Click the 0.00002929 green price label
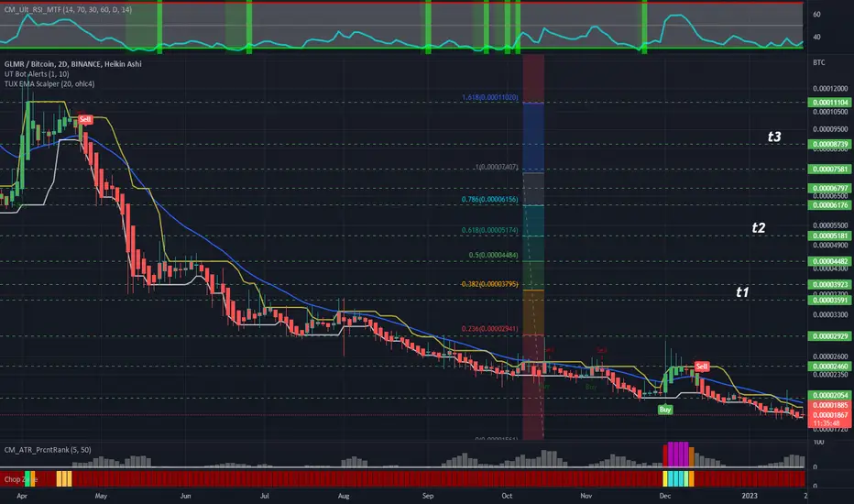This screenshot has height=504, width=854. click(x=830, y=336)
